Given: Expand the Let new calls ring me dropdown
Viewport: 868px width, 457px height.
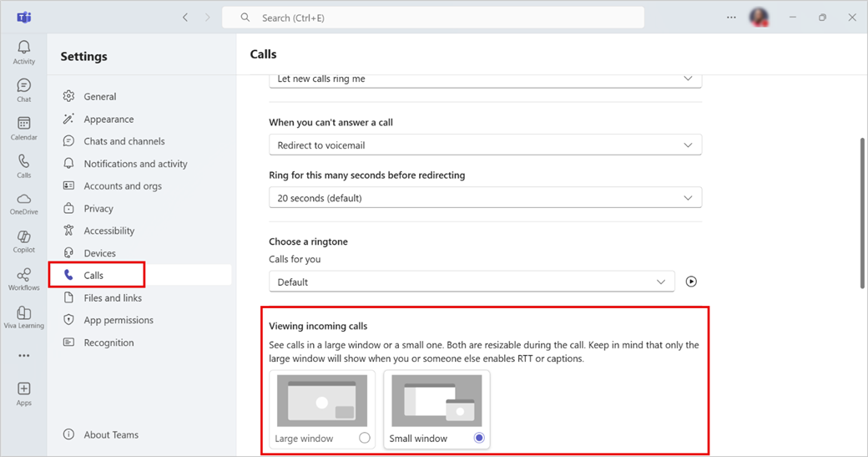Looking at the screenshot, I should (485, 79).
